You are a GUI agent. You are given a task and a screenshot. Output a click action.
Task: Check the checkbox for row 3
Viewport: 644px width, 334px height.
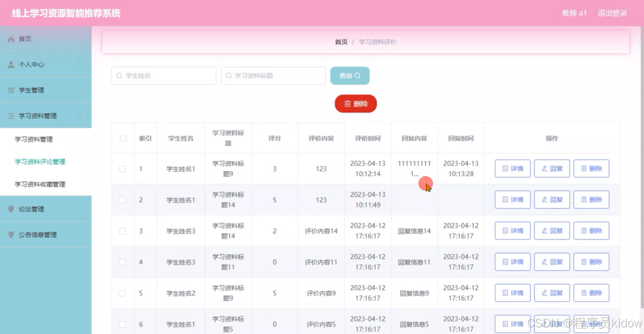coord(122,231)
